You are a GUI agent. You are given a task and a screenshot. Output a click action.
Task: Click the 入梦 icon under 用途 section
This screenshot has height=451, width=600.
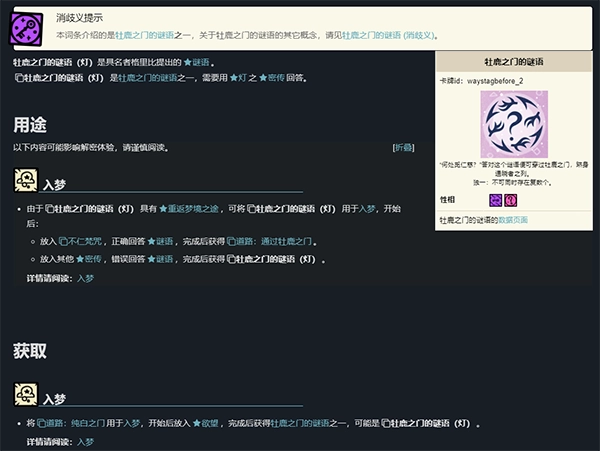[25, 181]
